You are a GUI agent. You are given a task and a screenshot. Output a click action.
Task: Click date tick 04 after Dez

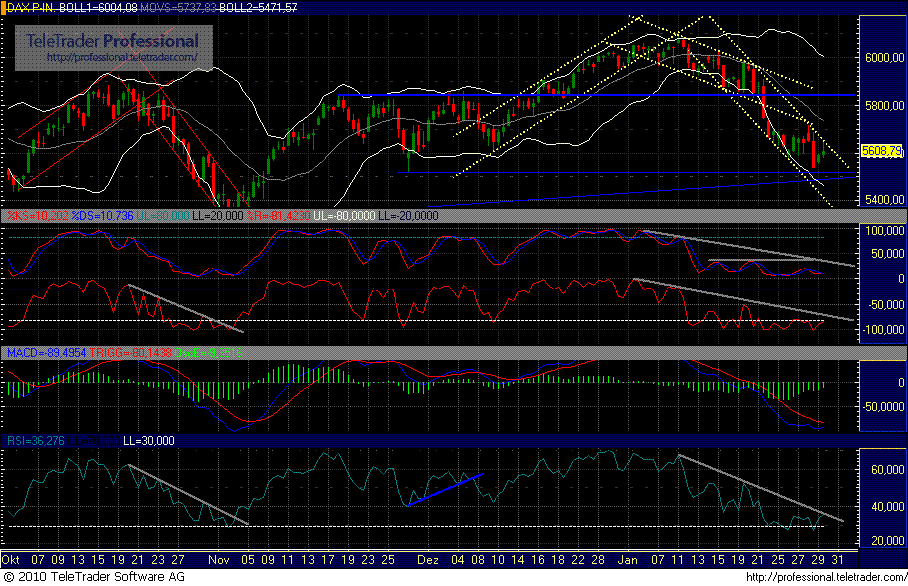(458, 559)
